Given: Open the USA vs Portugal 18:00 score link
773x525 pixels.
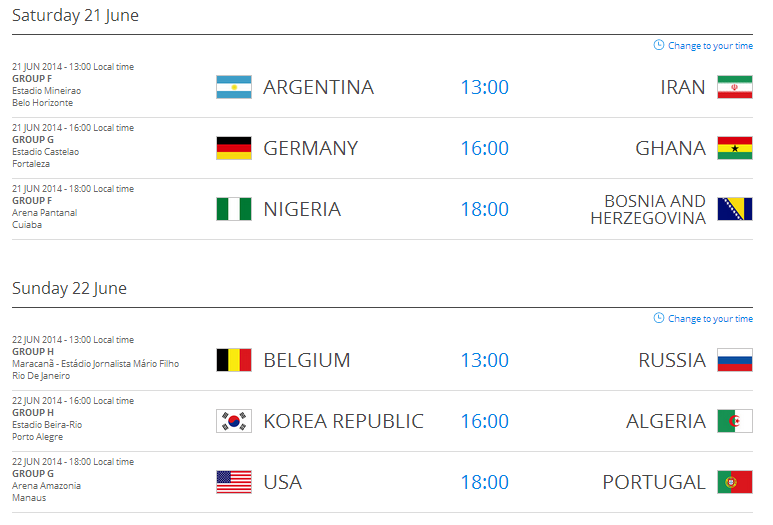Looking at the screenshot, I should pos(485,482).
